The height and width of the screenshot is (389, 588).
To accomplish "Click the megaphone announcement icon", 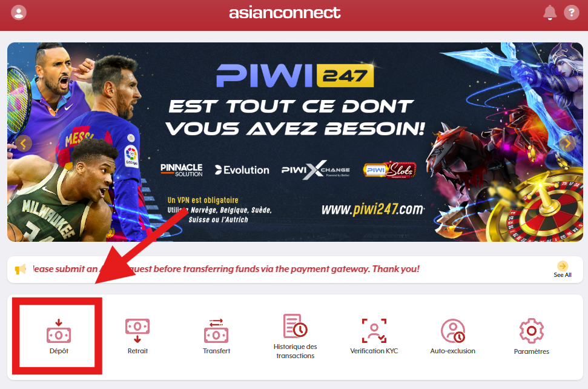I will [x=20, y=269].
